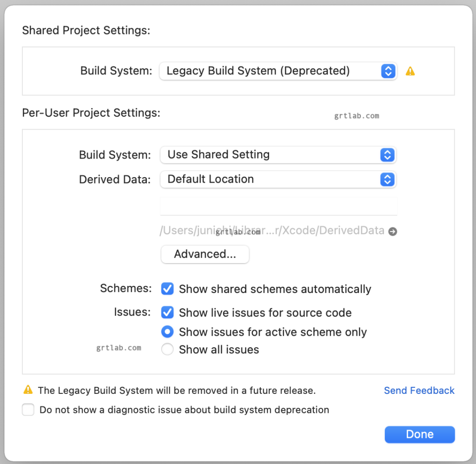Viewport: 476px width, 464px height.
Task: Click the warning icon beside Build System dropdown
Action: [x=410, y=71]
